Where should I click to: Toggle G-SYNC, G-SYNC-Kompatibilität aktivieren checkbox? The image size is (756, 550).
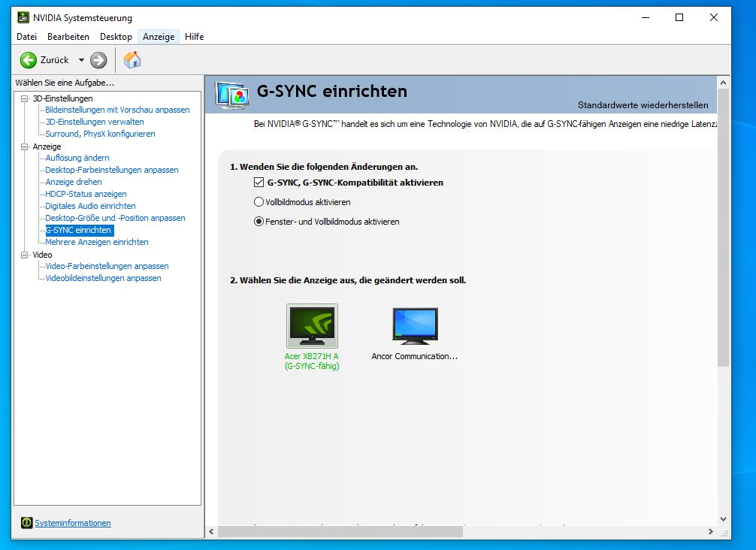259,183
